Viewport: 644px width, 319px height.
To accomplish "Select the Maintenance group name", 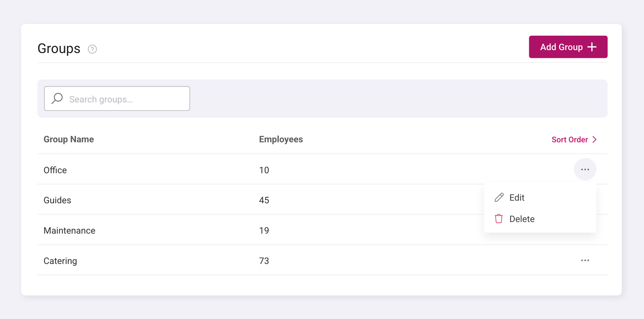I will 69,231.
